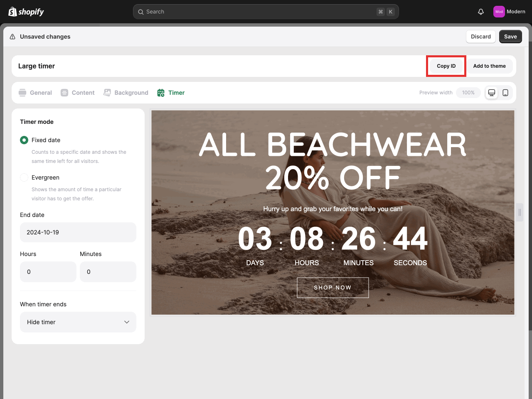Image resolution: width=532 pixels, height=399 pixels.
Task: Switch to mobile preview icon
Action: (x=505, y=93)
